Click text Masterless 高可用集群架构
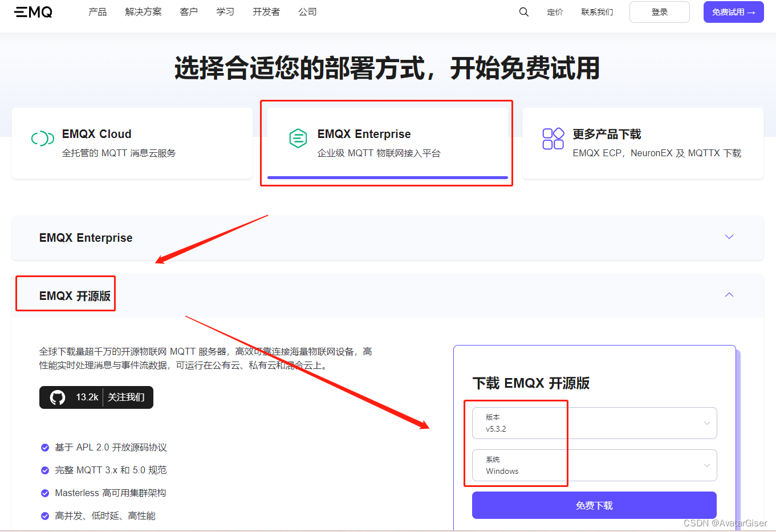 point(111,493)
